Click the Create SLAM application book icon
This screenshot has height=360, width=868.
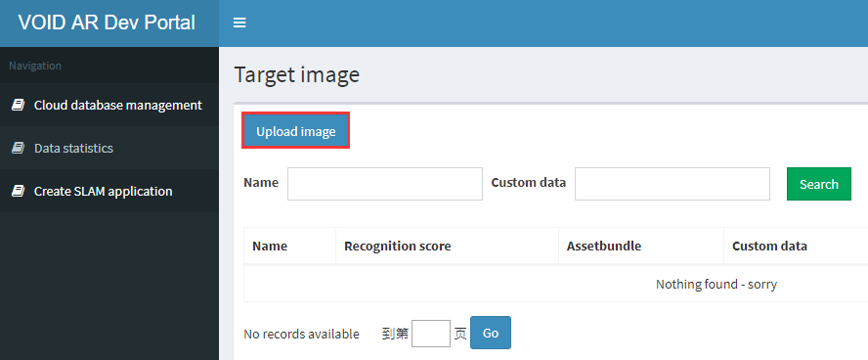click(x=19, y=191)
